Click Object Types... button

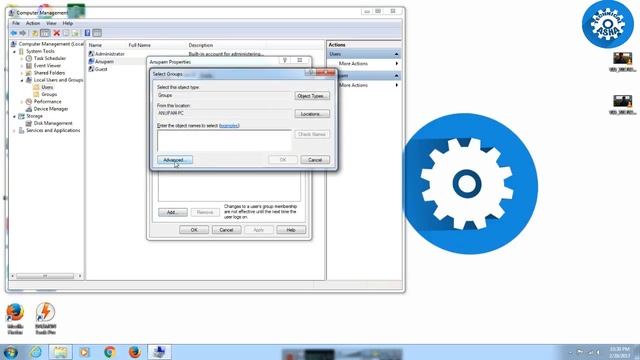[x=312, y=96]
